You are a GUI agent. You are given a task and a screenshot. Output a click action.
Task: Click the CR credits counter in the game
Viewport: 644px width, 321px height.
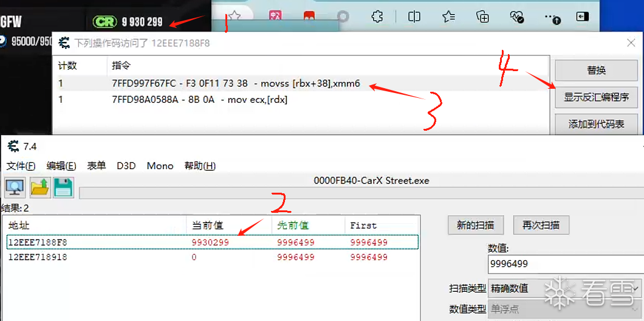[x=142, y=22]
